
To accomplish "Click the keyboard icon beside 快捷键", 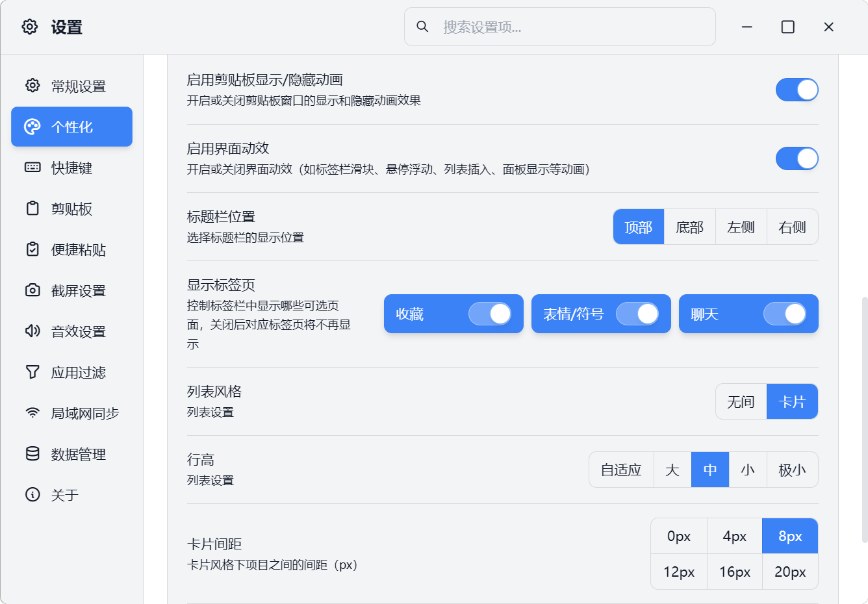I will tap(32, 167).
